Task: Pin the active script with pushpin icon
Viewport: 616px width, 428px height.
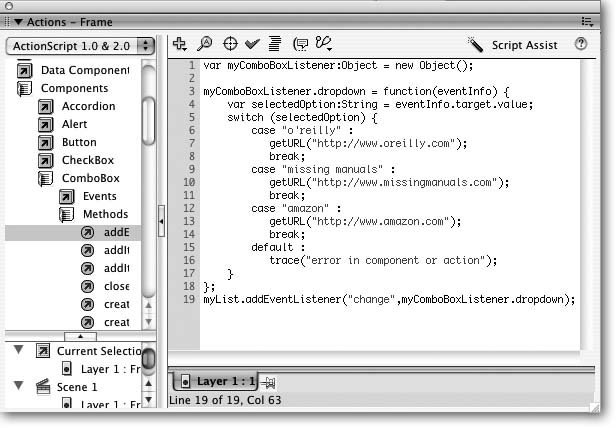Action: [x=270, y=382]
